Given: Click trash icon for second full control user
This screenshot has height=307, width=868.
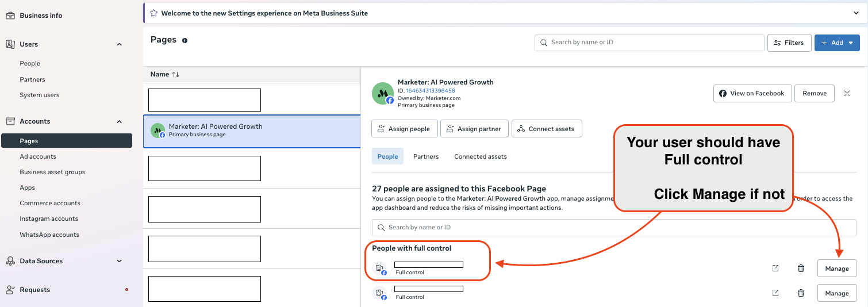Looking at the screenshot, I should coord(801,293).
